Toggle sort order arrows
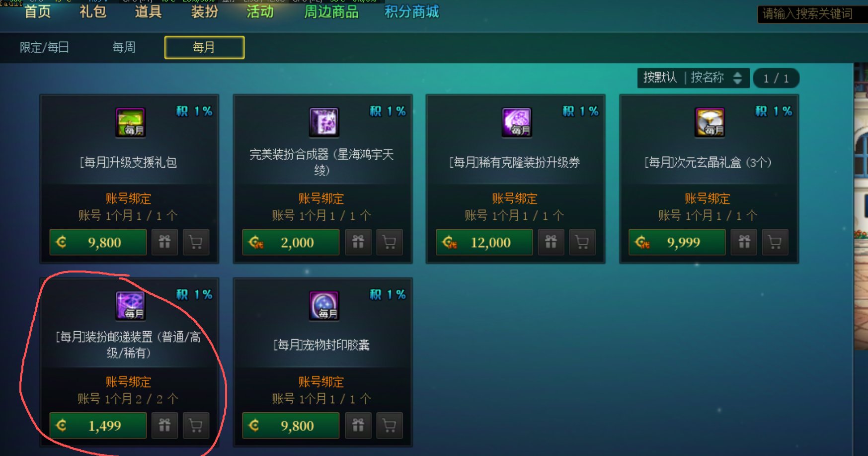Screen dimensions: 868x456 tap(738, 78)
